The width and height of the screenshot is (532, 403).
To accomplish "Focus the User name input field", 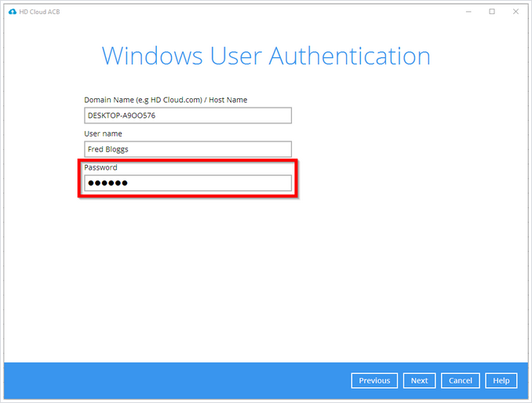I will pos(188,149).
